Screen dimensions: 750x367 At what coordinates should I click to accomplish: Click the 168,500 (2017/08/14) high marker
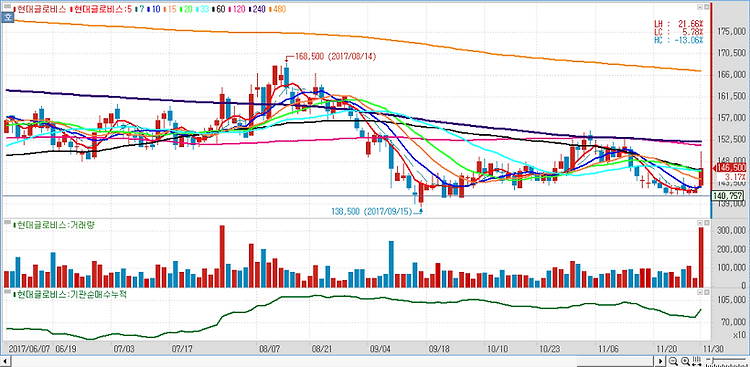pyautogui.click(x=336, y=56)
